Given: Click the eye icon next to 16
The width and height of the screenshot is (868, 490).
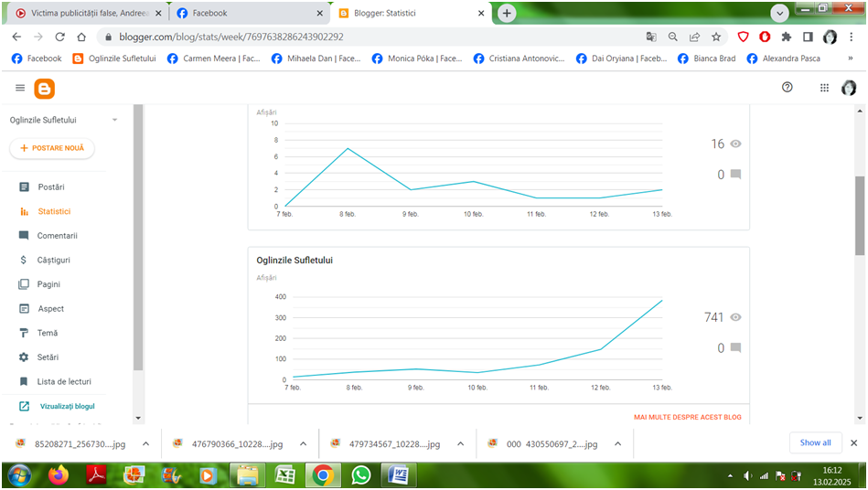Looking at the screenshot, I should click(735, 144).
